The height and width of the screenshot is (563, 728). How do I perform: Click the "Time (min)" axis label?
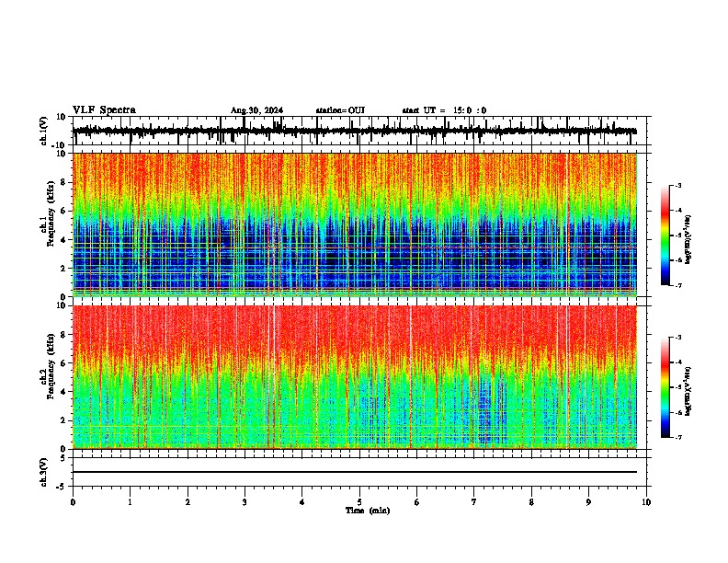click(x=368, y=511)
